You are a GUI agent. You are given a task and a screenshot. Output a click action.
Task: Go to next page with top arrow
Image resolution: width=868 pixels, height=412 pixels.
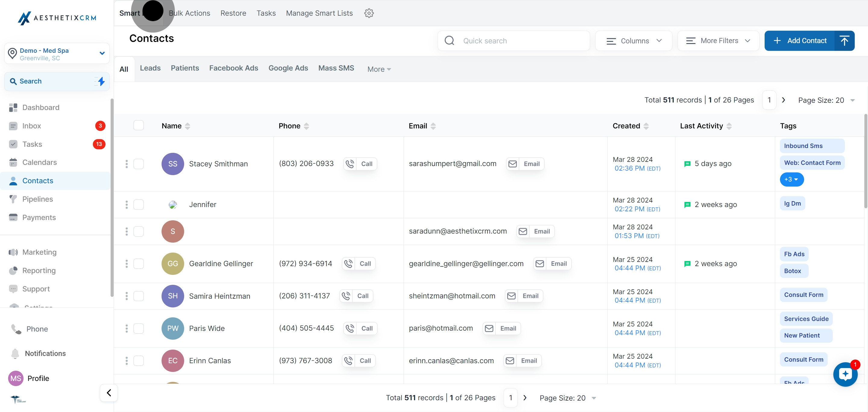point(783,100)
